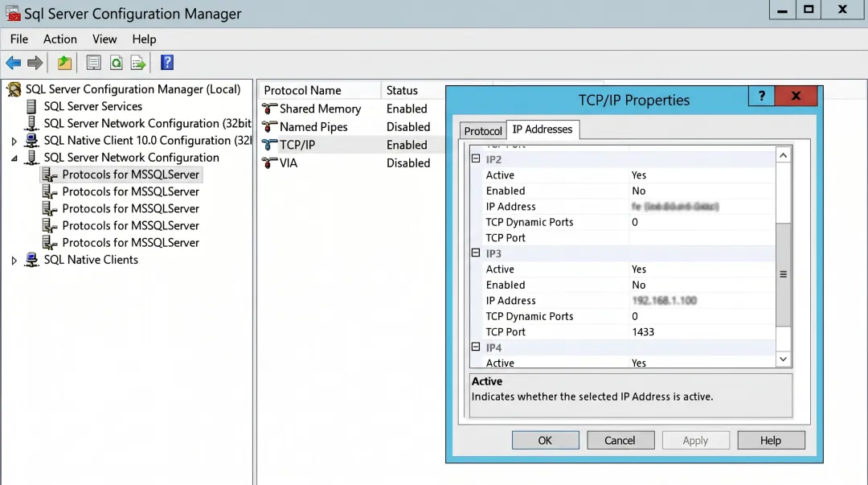Expand the SQL Native Clients node
This screenshot has width=868, height=485.
[14, 261]
